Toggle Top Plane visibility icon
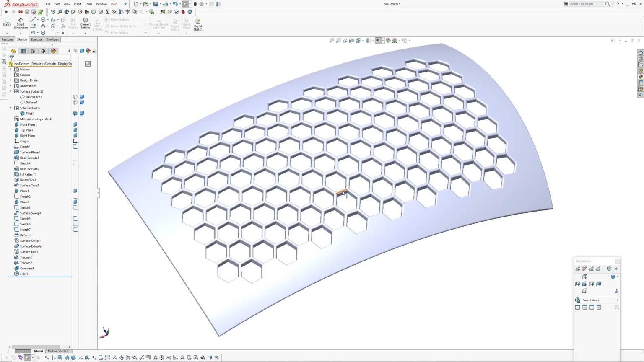644x362 pixels. coord(75,130)
